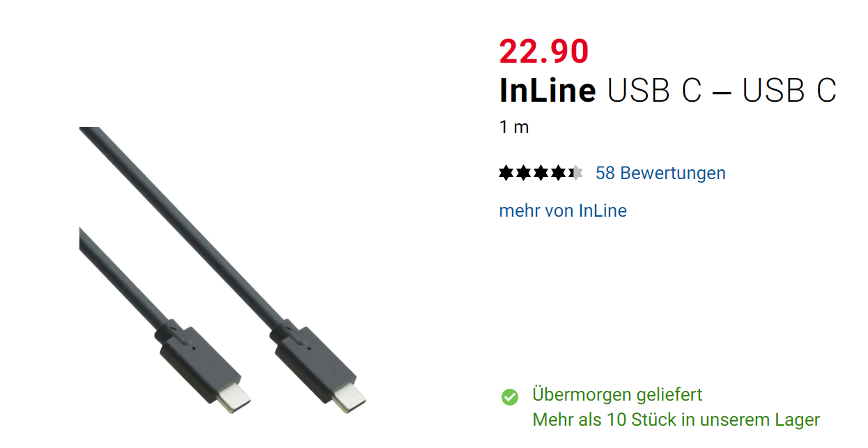This screenshot has width=868, height=448.
Task: Click the 1 m cable length label
Action: click(x=514, y=128)
